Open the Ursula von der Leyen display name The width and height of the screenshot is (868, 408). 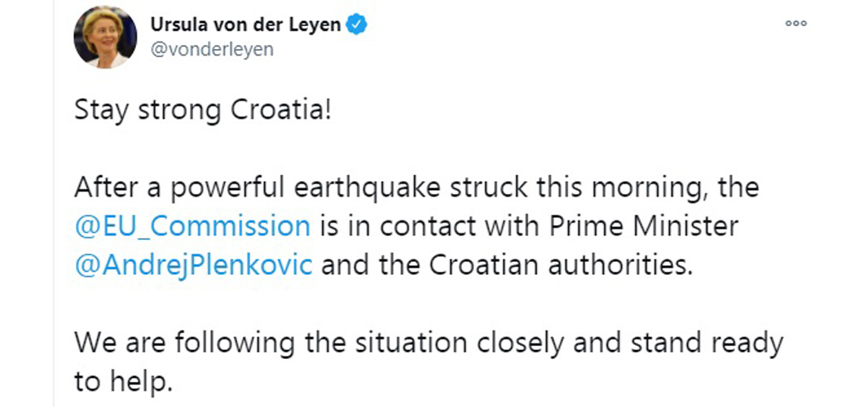(245, 25)
